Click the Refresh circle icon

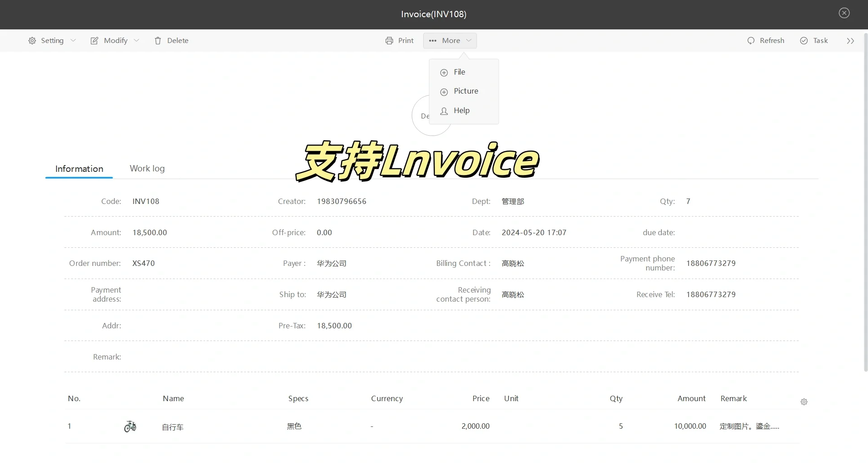coord(751,40)
